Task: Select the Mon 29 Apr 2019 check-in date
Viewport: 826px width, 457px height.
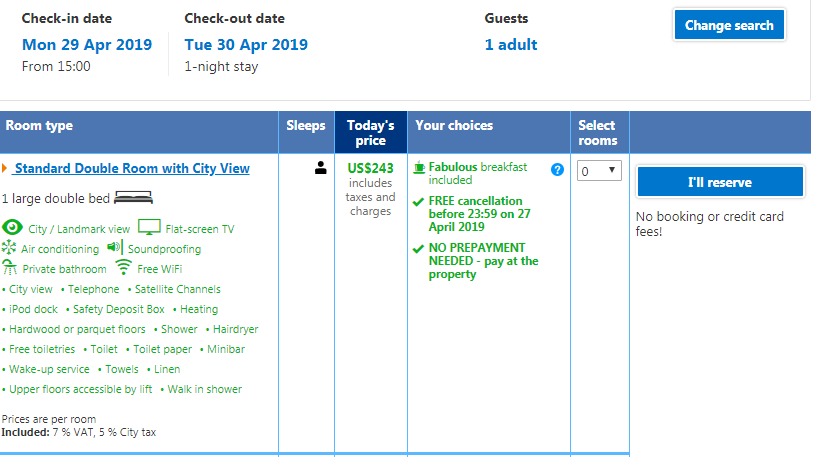Action: point(87,45)
